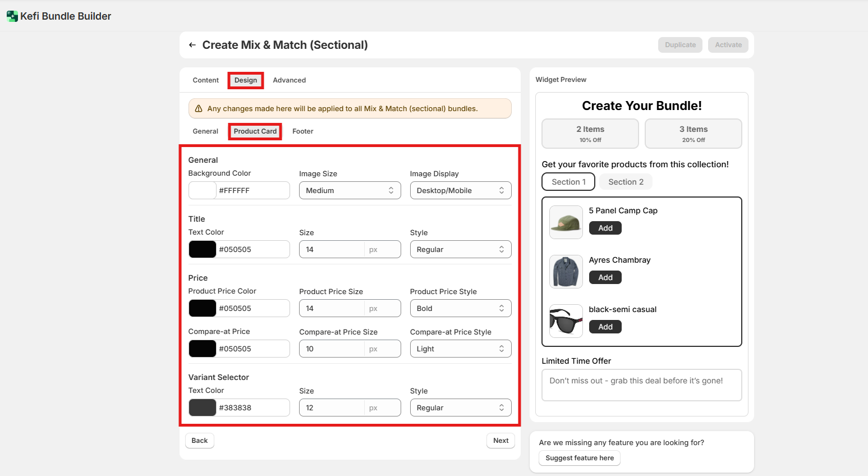This screenshot has width=868, height=476.
Task: Open the Advanced tab
Action: tap(289, 80)
